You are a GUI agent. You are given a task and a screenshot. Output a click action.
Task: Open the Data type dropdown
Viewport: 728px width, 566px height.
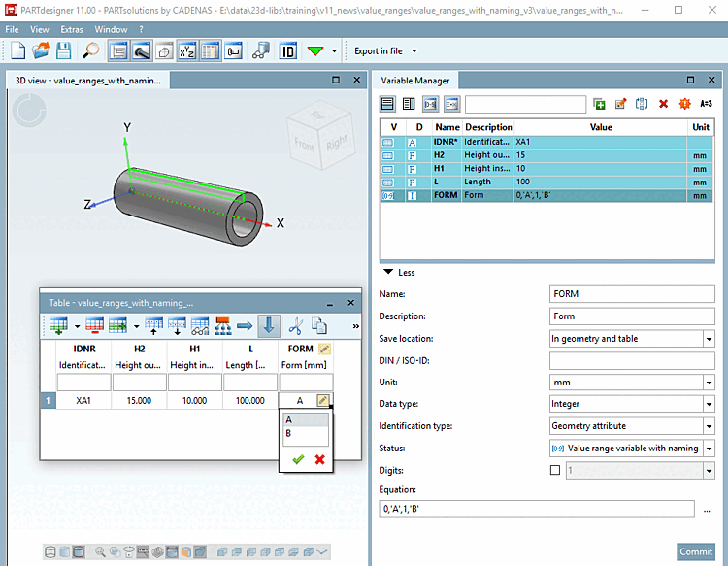[709, 405]
